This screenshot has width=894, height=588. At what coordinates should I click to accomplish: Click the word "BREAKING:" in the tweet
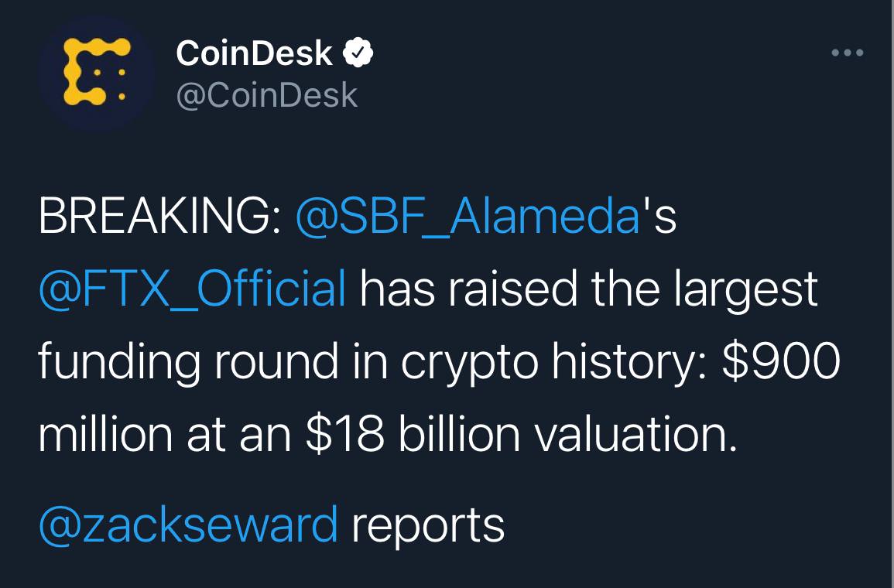tap(159, 218)
